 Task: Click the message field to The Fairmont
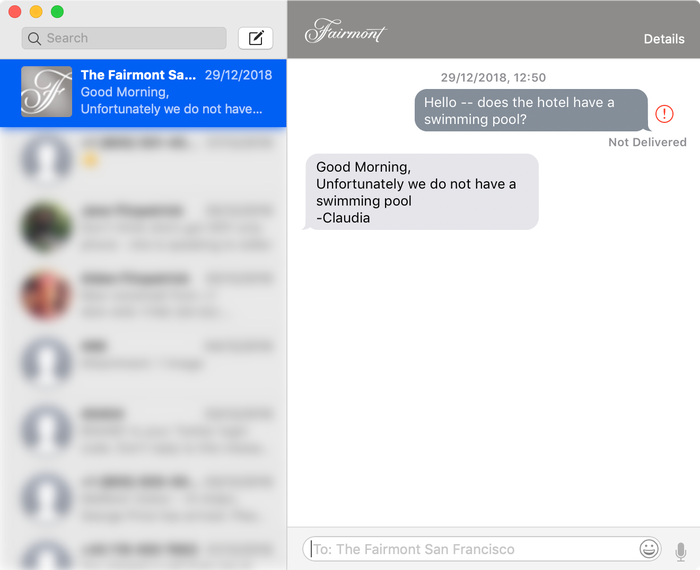pos(482,549)
